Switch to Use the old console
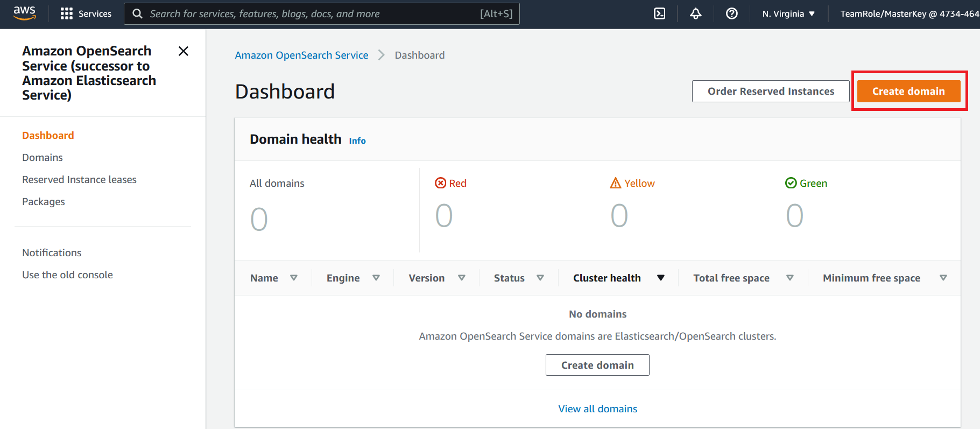The image size is (980, 429). (x=67, y=275)
